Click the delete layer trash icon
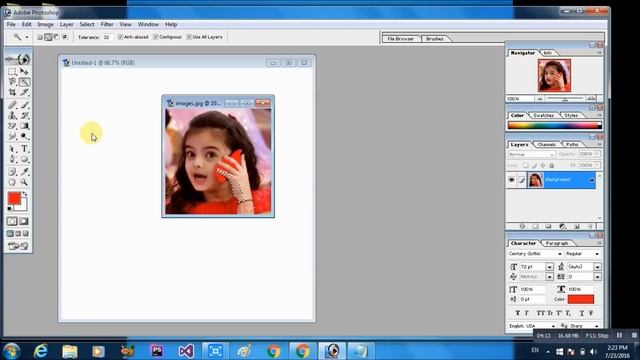Viewport: 640px width, 360px height. (x=590, y=226)
